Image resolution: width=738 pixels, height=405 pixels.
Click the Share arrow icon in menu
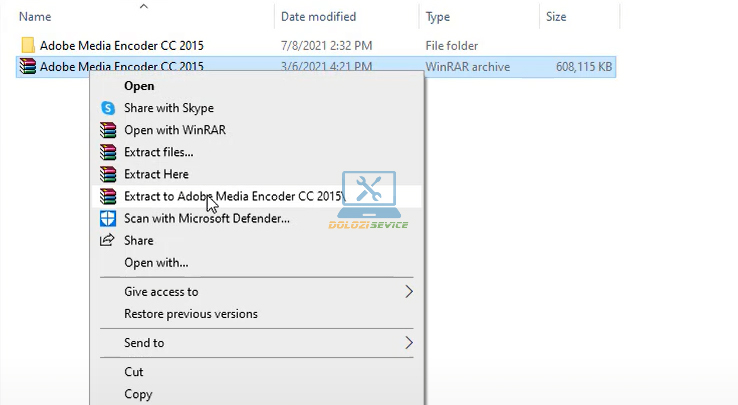108,240
